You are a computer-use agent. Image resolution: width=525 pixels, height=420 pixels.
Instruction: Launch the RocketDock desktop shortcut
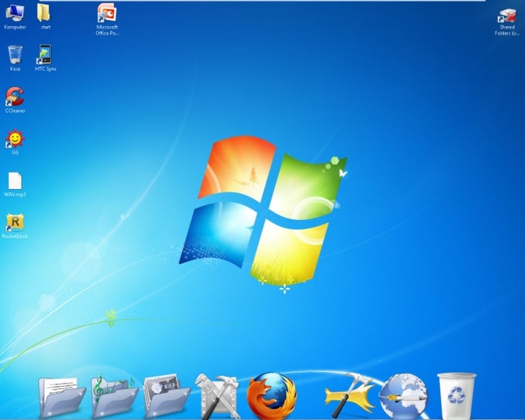point(15,222)
